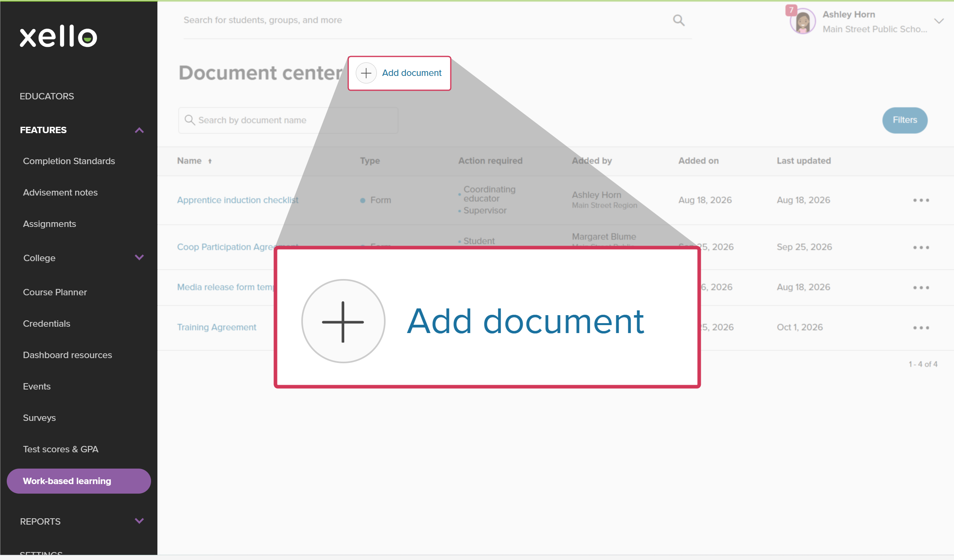This screenshot has width=954, height=560.
Task: Open Dashboard resources
Action: (67, 355)
